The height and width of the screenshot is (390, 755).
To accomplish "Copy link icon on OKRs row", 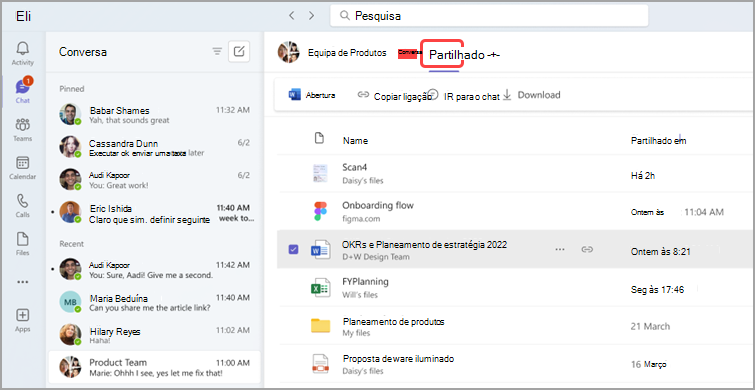I will click(x=586, y=249).
